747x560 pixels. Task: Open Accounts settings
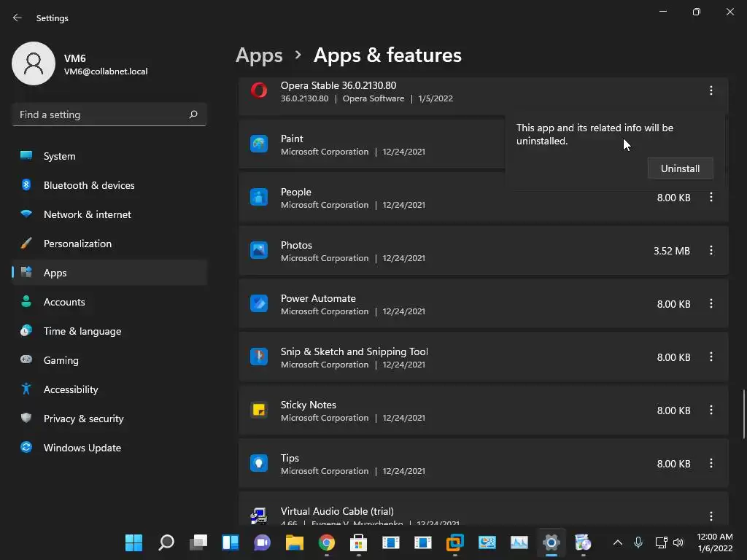[x=109, y=302]
